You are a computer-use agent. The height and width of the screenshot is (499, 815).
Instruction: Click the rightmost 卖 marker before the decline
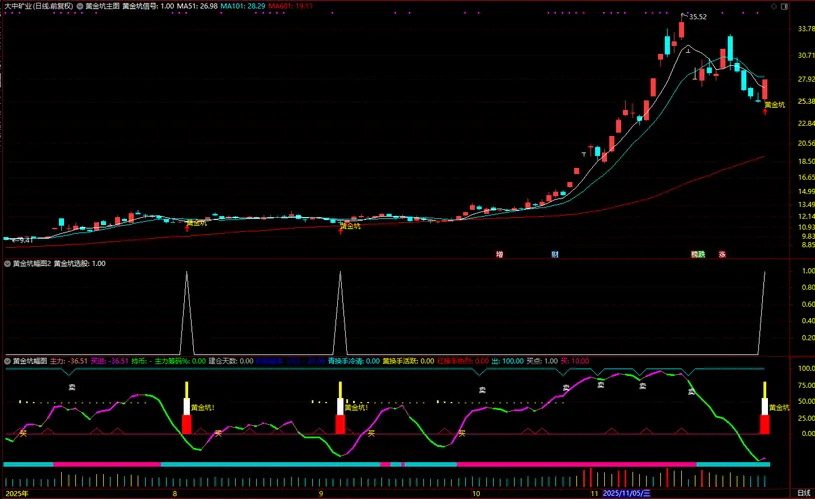(x=692, y=392)
